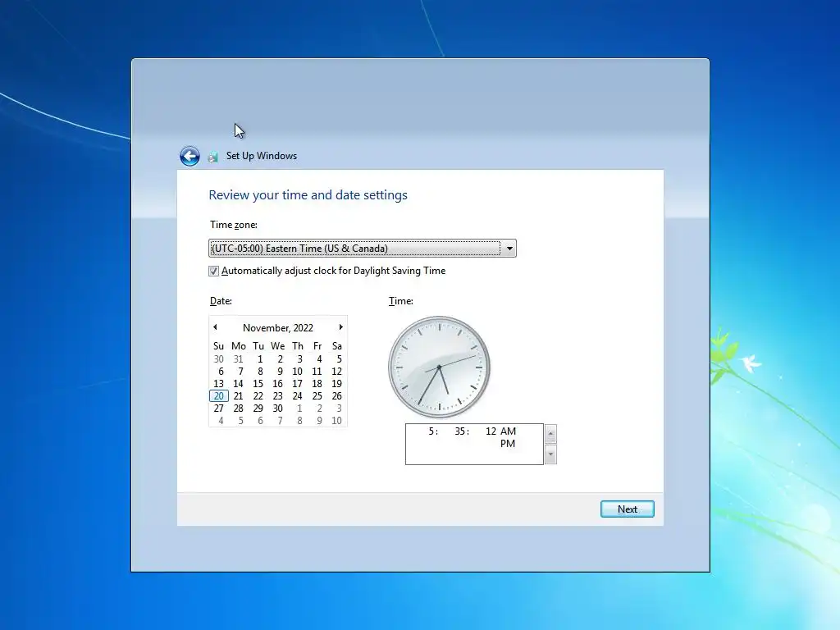The image size is (840, 630).
Task: Click the Time: label
Action: pyautogui.click(x=400, y=301)
